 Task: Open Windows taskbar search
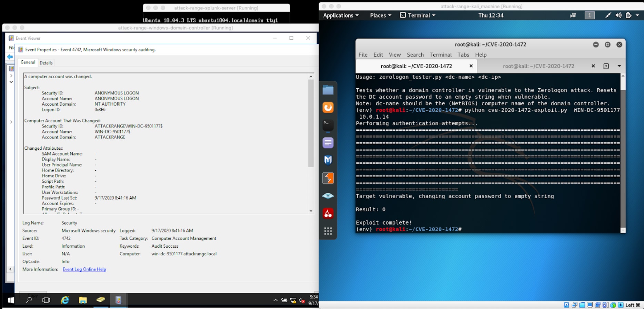(29, 300)
